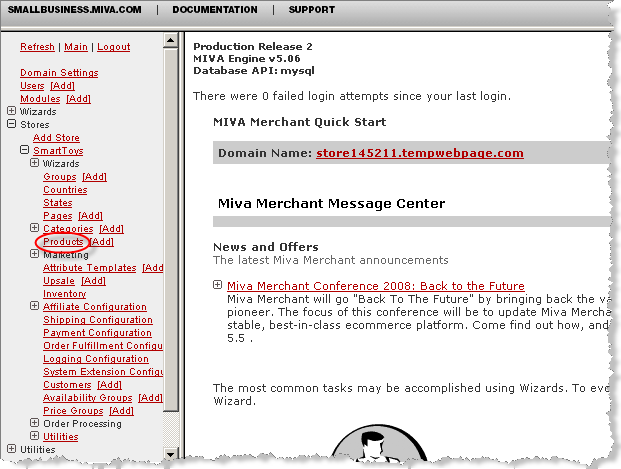This screenshot has height=469, width=621.
Task: Select the Stores tree label
Action: (35, 125)
